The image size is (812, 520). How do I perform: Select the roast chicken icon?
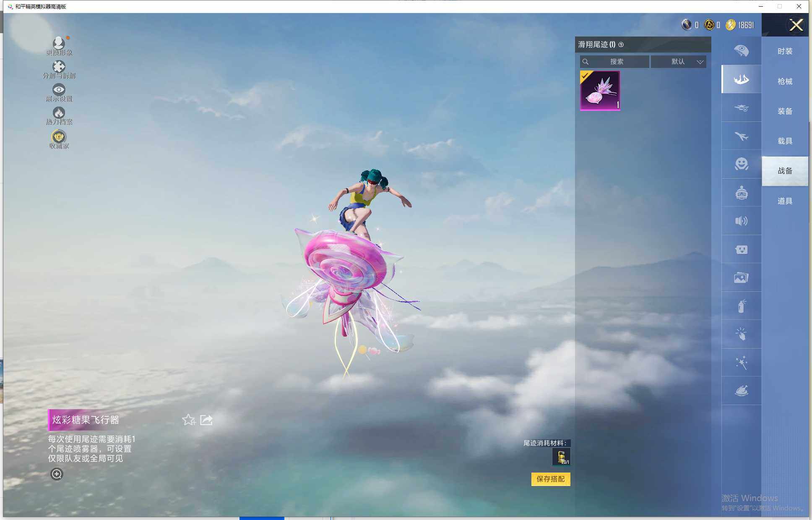[x=741, y=391]
